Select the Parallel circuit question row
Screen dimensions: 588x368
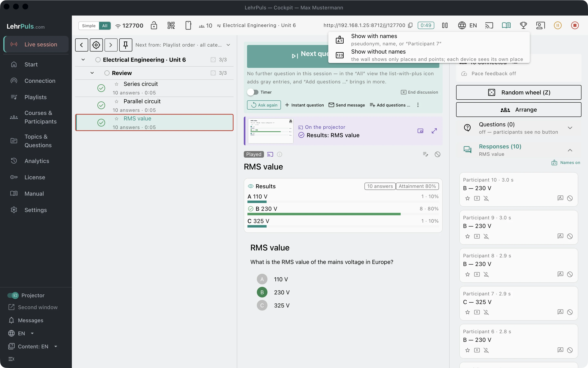coord(154,105)
